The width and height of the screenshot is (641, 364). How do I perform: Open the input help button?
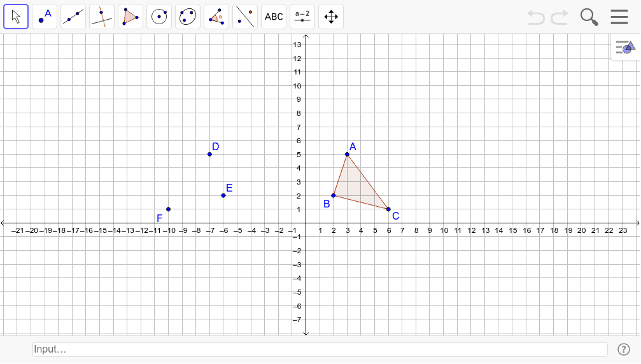coord(623,349)
